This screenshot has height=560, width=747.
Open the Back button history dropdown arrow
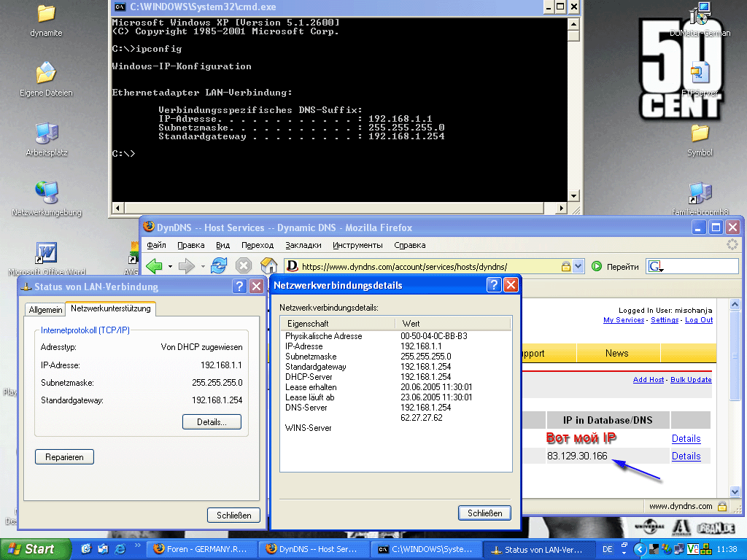[x=170, y=266]
